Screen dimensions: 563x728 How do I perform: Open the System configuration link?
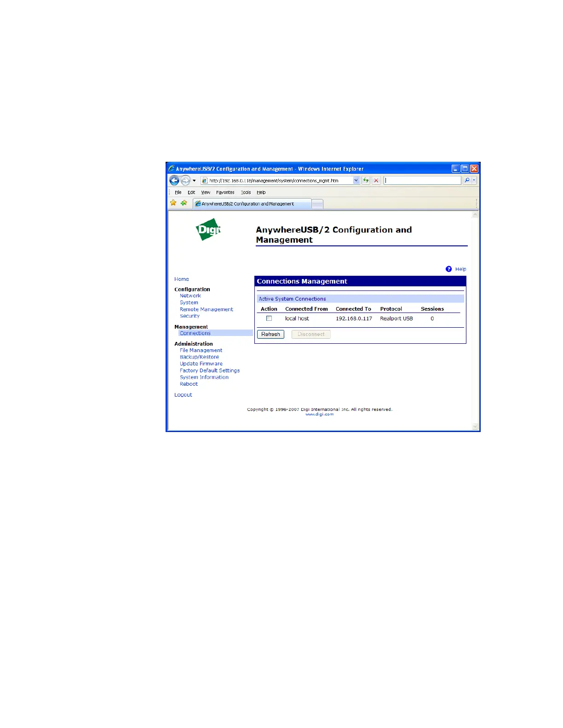pyautogui.click(x=189, y=303)
